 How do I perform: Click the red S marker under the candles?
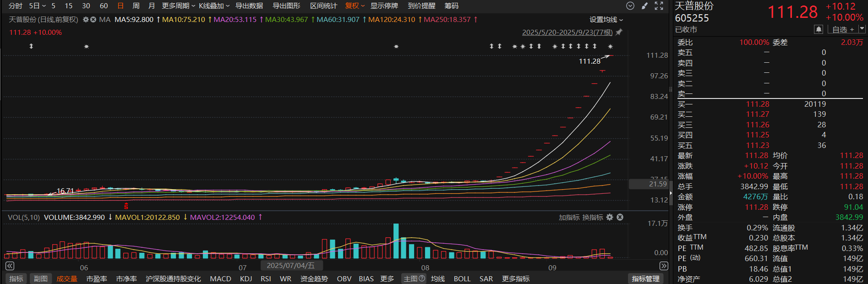(126, 206)
